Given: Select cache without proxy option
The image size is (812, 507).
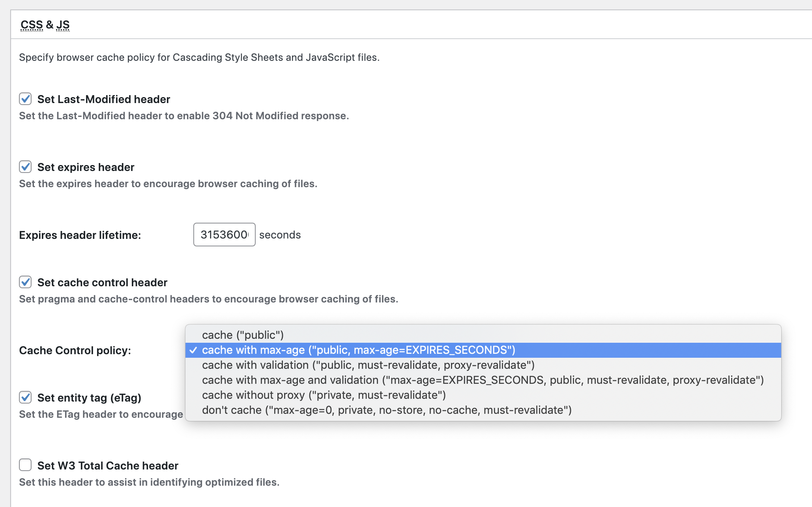Looking at the screenshot, I should pyautogui.click(x=324, y=395).
